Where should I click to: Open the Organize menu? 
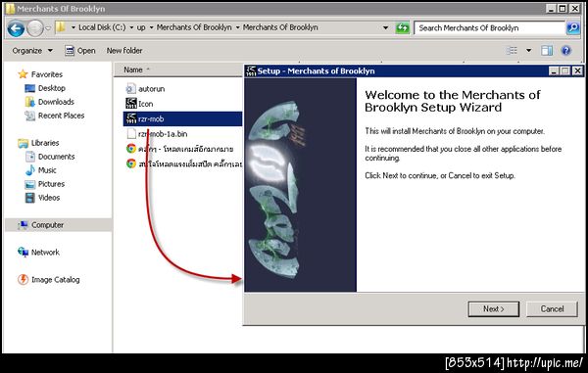32,51
